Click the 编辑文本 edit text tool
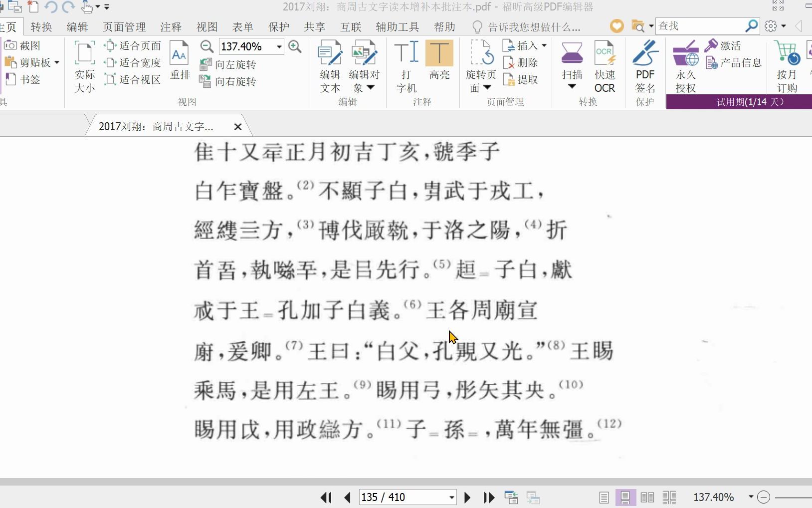 tap(330, 67)
